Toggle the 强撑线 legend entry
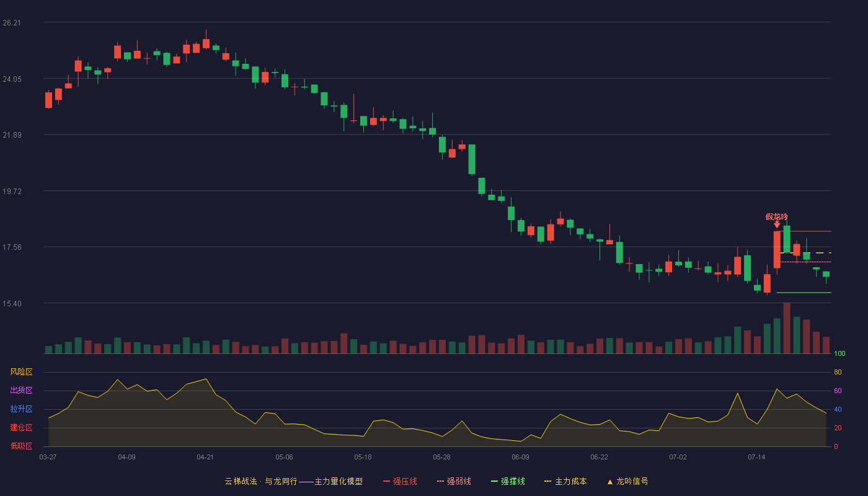 tap(508, 481)
